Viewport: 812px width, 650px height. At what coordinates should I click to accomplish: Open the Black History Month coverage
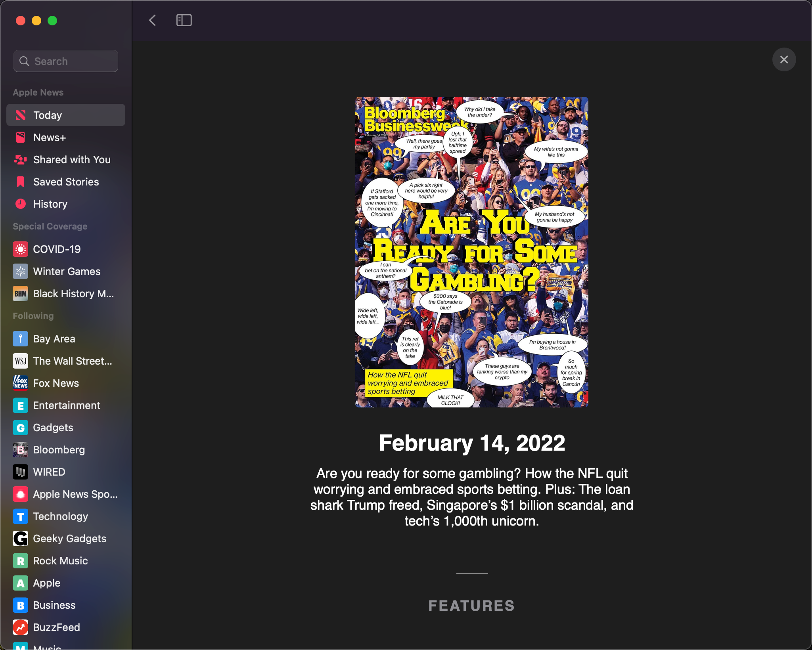pos(73,294)
